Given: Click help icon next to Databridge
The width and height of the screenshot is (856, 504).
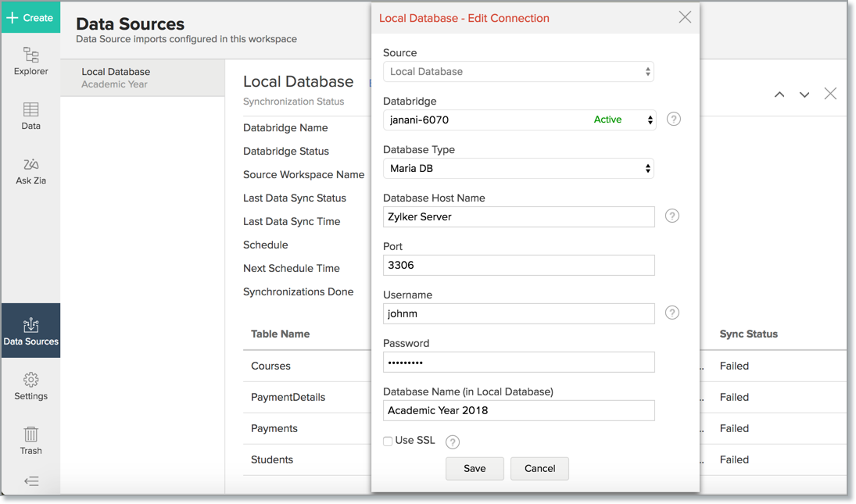Looking at the screenshot, I should tap(673, 120).
